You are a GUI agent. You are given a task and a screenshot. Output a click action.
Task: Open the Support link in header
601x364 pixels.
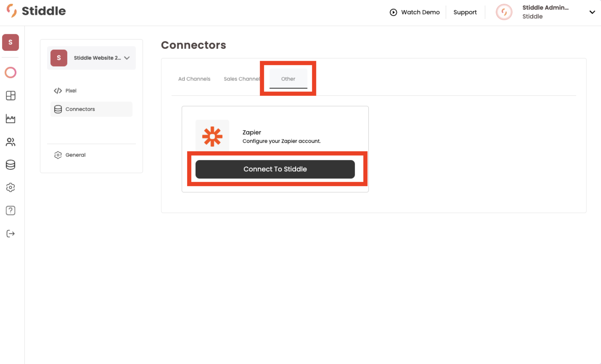pos(465,12)
